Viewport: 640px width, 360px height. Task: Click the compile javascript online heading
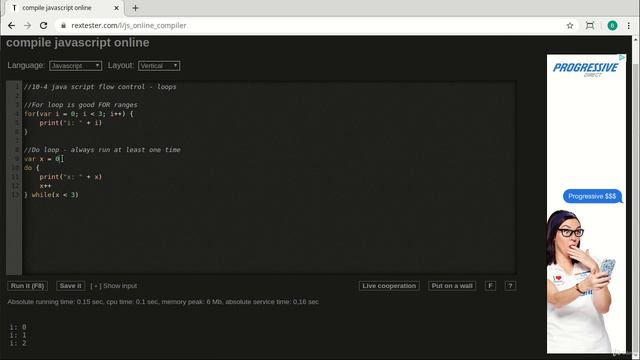tap(78, 42)
